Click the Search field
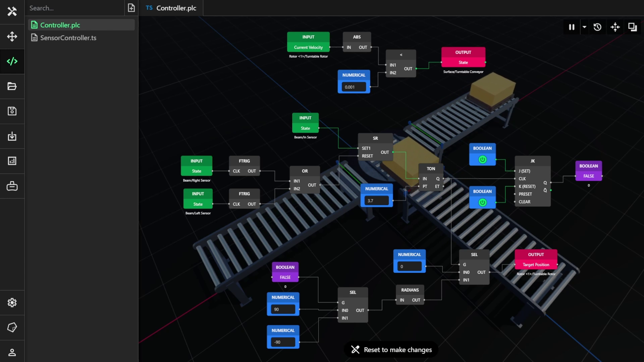This screenshot has width=644, height=362. click(74, 8)
